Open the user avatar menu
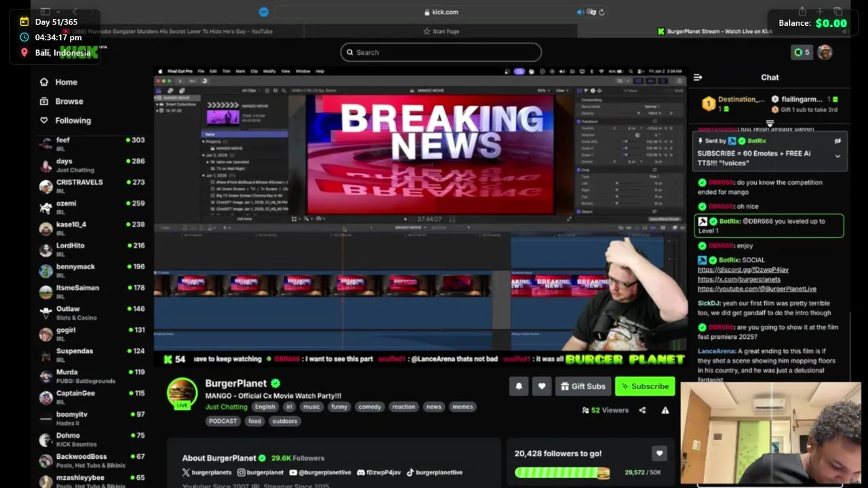 825,52
